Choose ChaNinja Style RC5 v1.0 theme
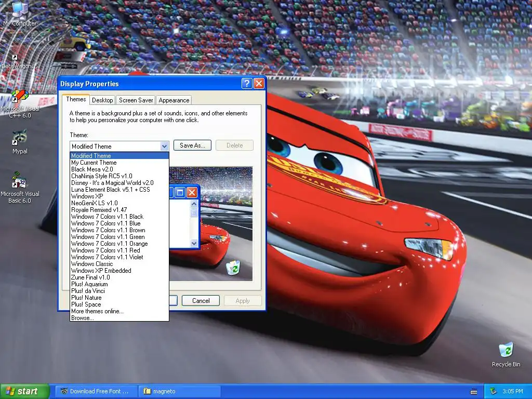This screenshot has height=399, width=532. click(119, 176)
